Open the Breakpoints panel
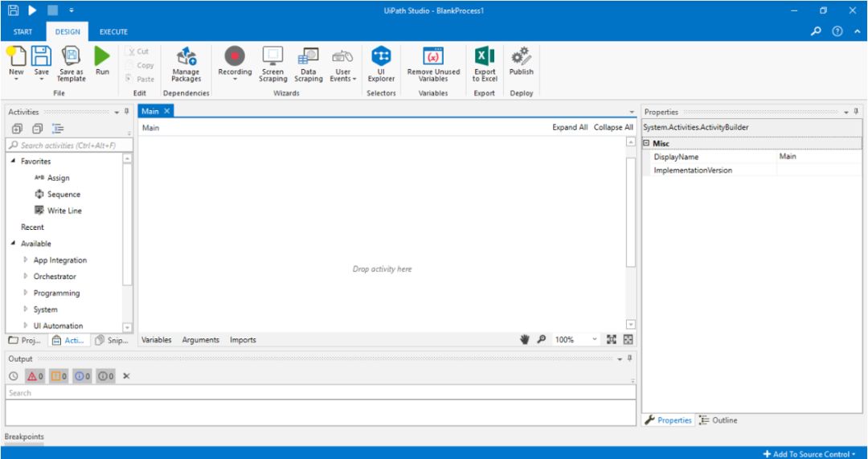The image size is (868, 459). click(24, 436)
